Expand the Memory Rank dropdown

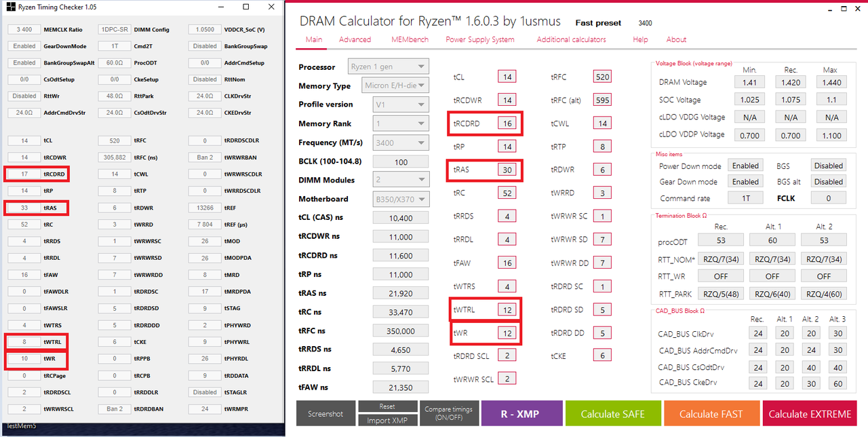pos(400,123)
